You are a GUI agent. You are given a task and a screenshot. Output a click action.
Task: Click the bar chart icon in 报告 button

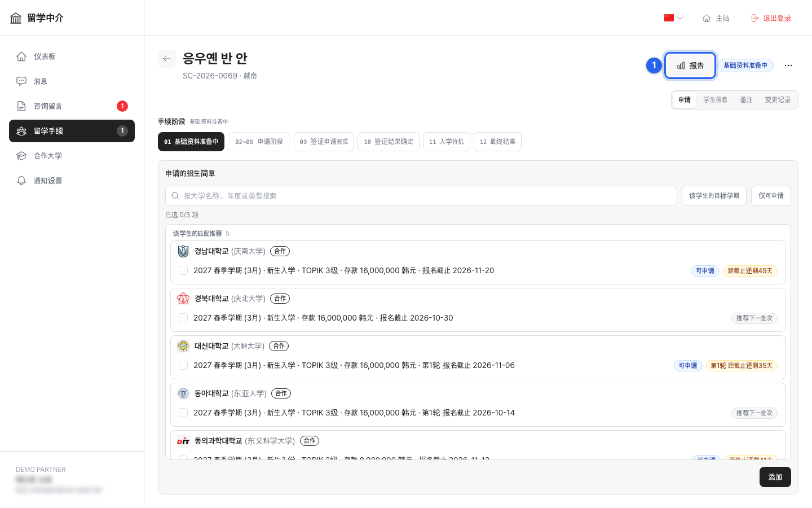pos(681,65)
